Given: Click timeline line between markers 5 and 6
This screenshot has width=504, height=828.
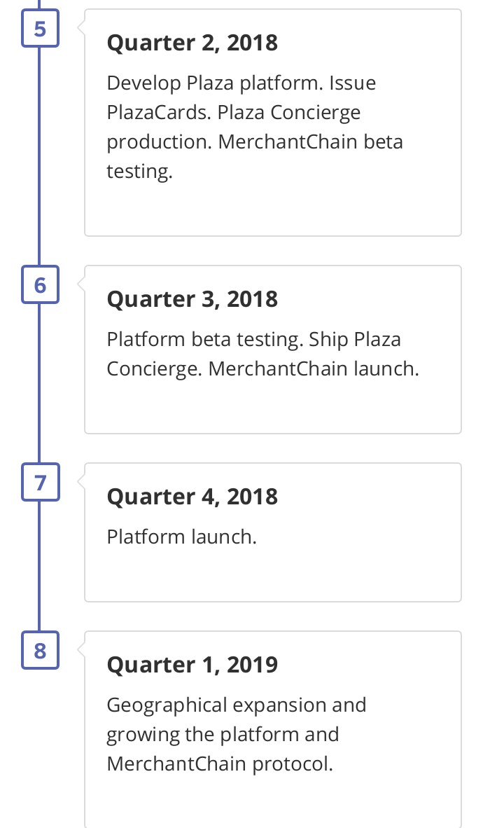Looking at the screenshot, I should point(39,156).
